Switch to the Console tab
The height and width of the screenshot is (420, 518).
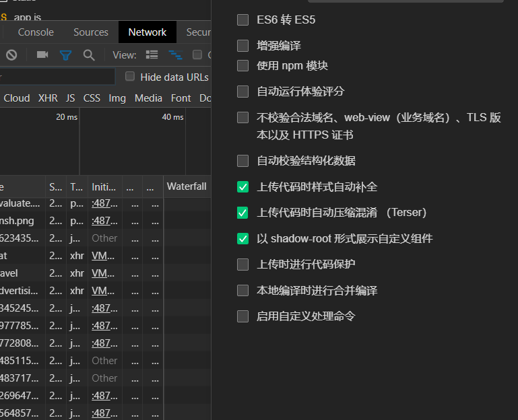point(36,32)
